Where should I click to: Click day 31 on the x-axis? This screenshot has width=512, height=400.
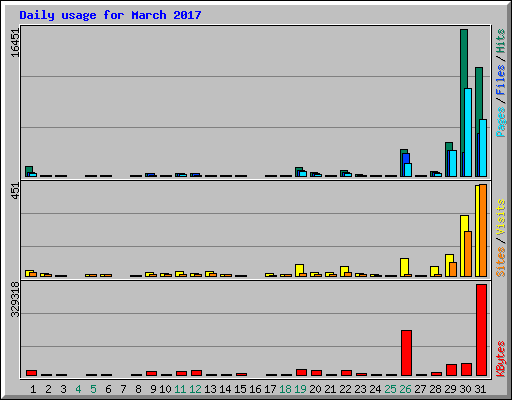(480, 389)
